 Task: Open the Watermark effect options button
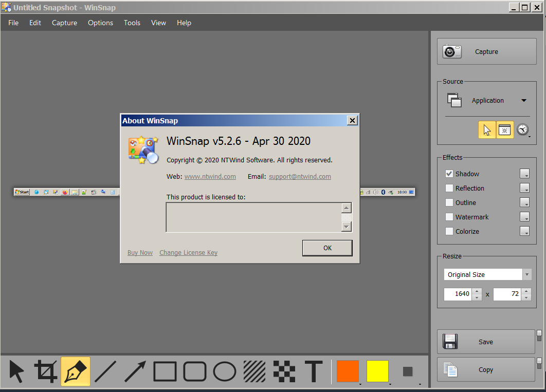click(524, 217)
